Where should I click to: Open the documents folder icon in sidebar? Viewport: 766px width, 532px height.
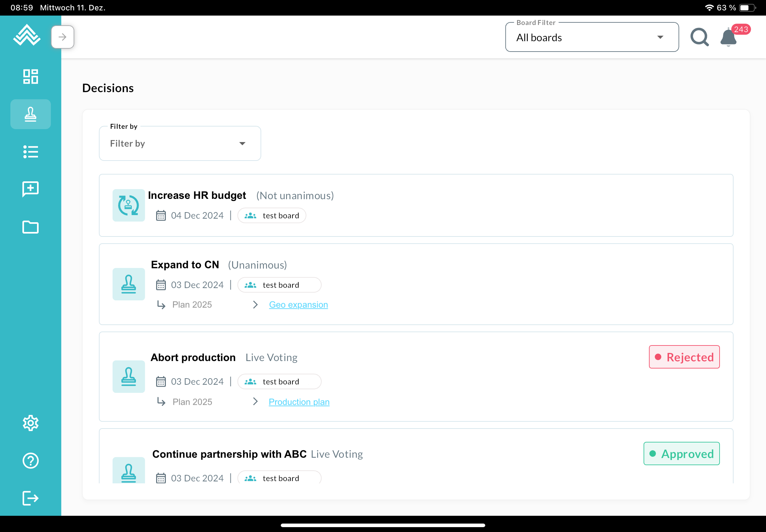coord(30,227)
